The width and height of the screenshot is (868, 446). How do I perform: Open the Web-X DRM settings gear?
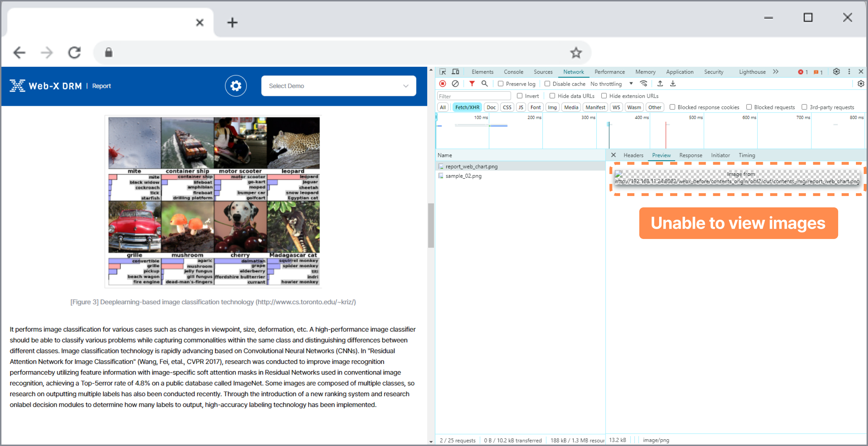(x=235, y=86)
